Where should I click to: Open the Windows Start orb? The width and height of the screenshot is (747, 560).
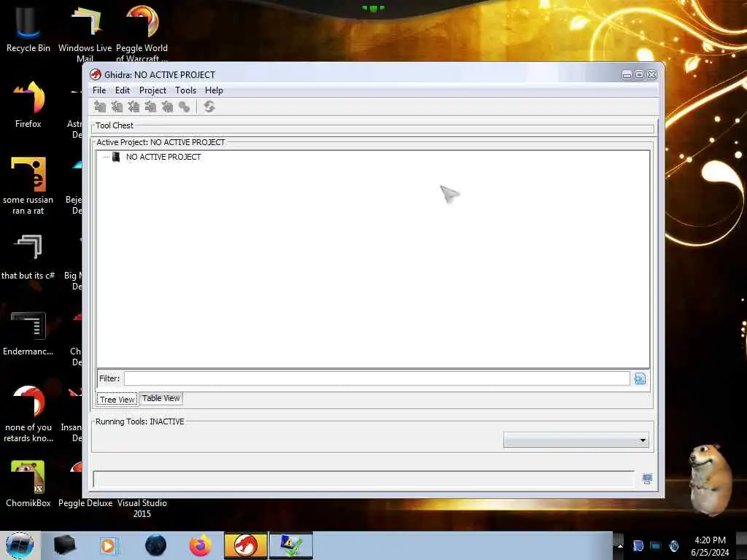[20, 545]
